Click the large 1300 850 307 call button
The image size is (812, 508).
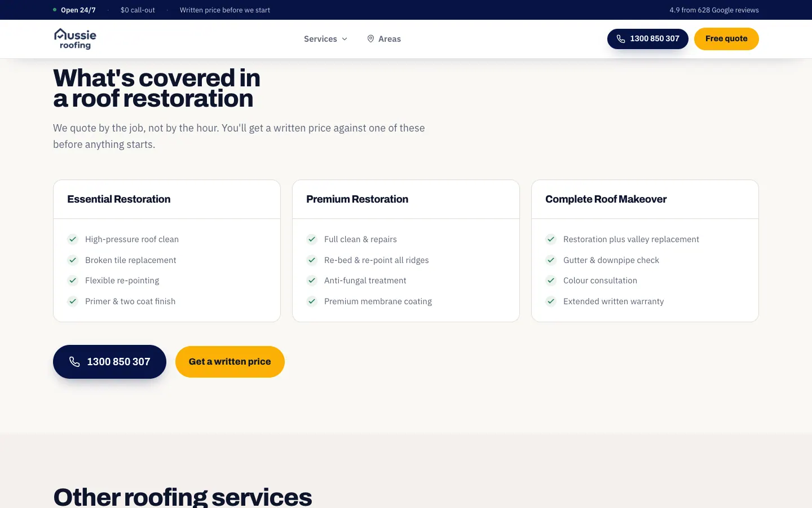click(109, 362)
